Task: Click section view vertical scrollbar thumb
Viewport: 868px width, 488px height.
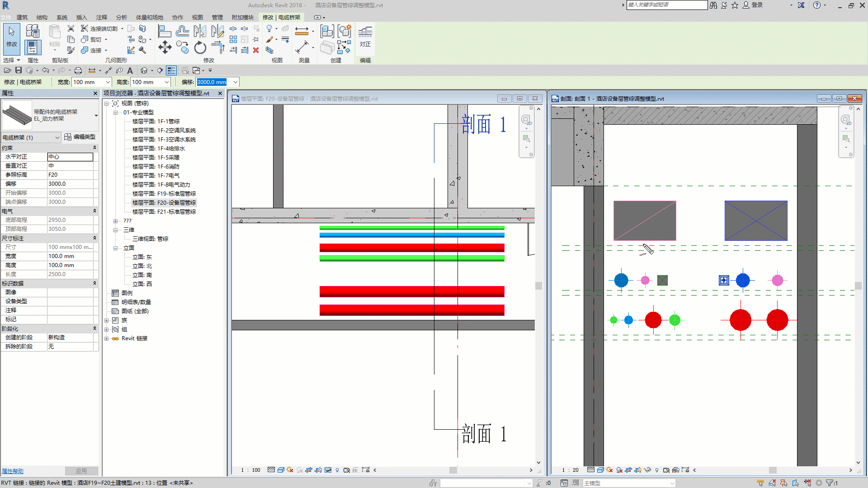Action: (858, 286)
